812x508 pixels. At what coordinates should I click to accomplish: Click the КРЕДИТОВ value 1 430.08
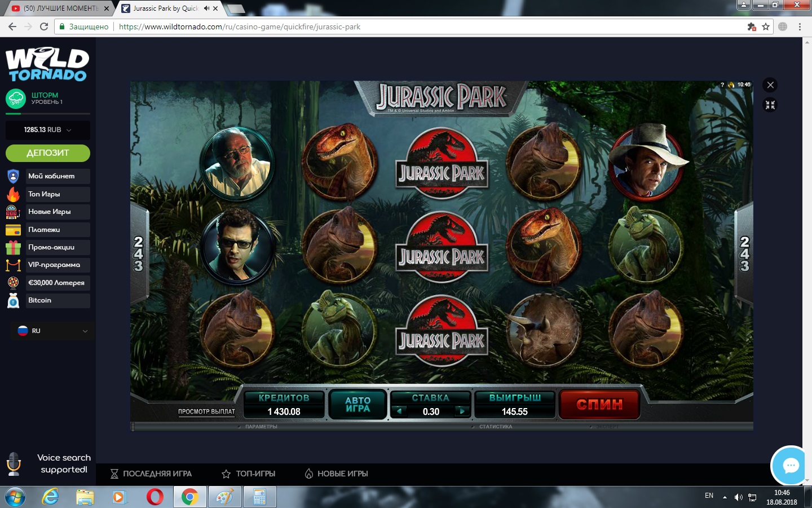click(x=284, y=411)
